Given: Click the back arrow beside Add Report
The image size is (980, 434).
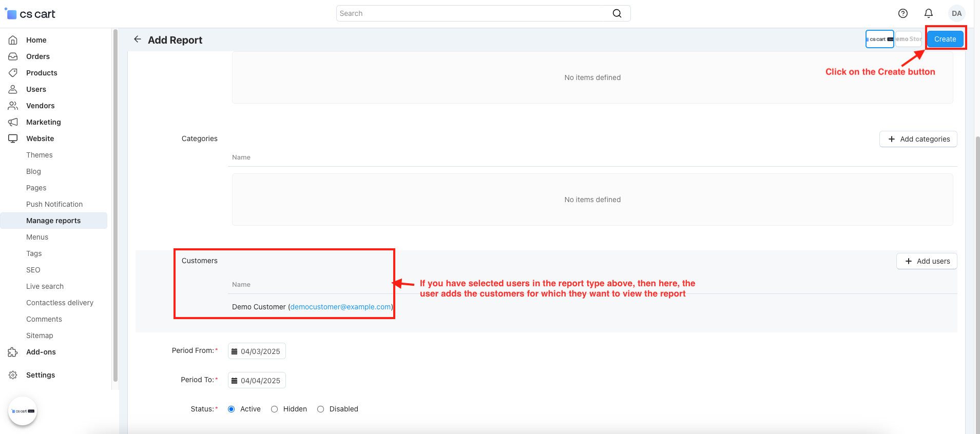Looking at the screenshot, I should pyautogui.click(x=137, y=40).
